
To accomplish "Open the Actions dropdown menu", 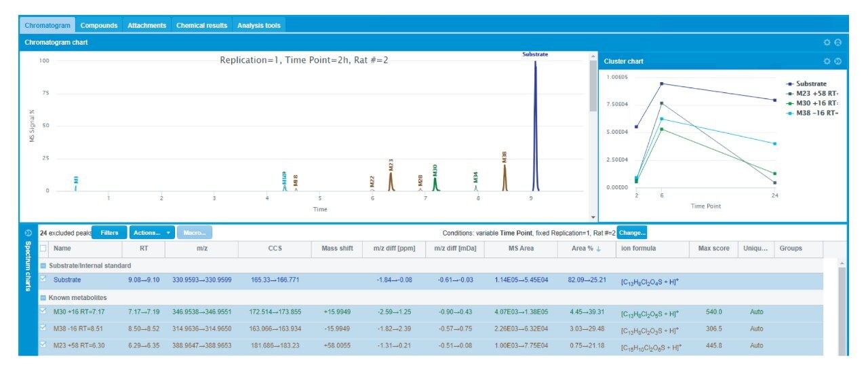I will tap(151, 233).
